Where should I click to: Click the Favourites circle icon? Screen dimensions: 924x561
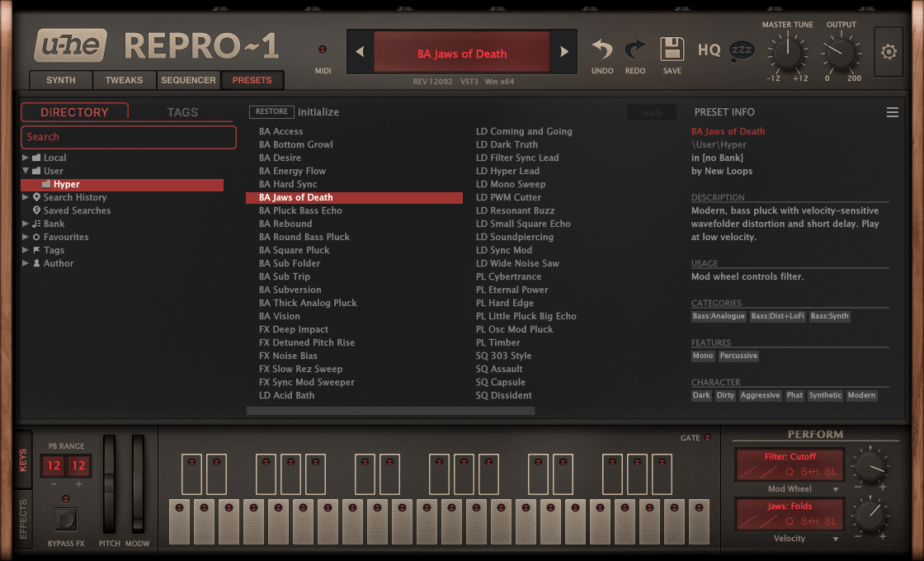(x=36, y=237)
